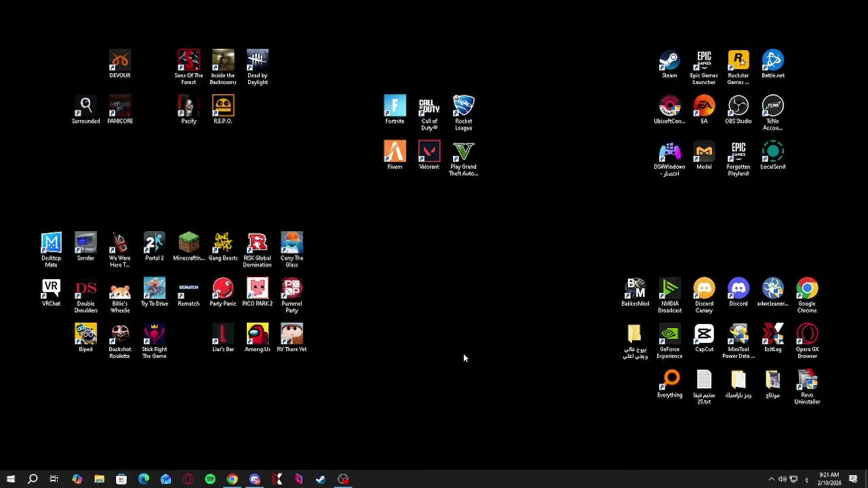Open the BakkesMod shortcut
868x488 pixels.
click(x=635, y=292)
